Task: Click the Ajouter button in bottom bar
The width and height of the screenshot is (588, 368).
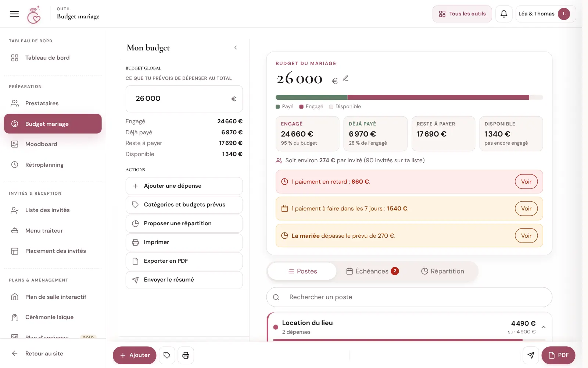Action: click(135, 355)
